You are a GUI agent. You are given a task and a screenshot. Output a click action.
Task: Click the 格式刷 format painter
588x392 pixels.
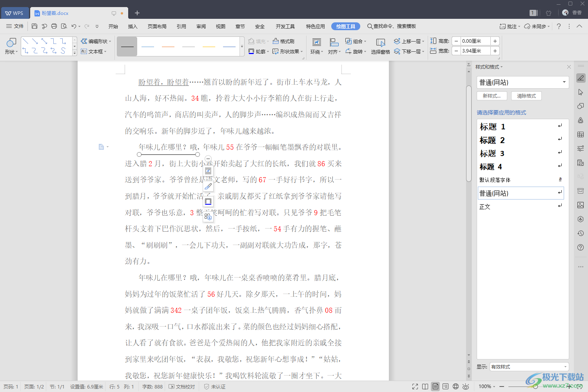click(283, 41)
